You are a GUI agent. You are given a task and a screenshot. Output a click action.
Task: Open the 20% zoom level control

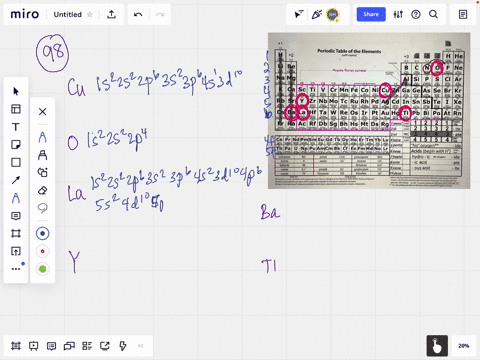pyautogui.click(x=464, y=346)
